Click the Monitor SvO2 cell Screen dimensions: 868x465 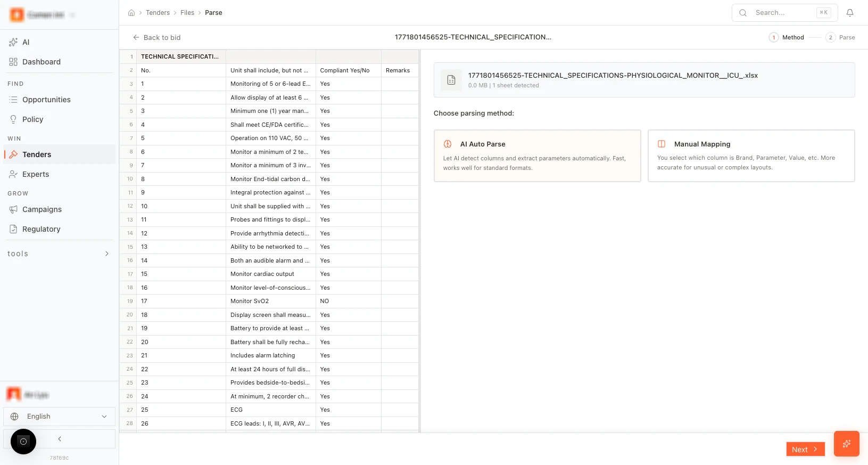[x=271, y=301]
